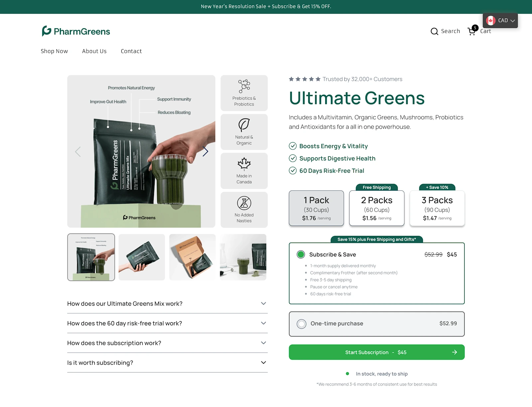Screen dimensions: 532x407
Task: Choose the 2 Packs option
Action: pyautogui.click(x=377, y=208)
